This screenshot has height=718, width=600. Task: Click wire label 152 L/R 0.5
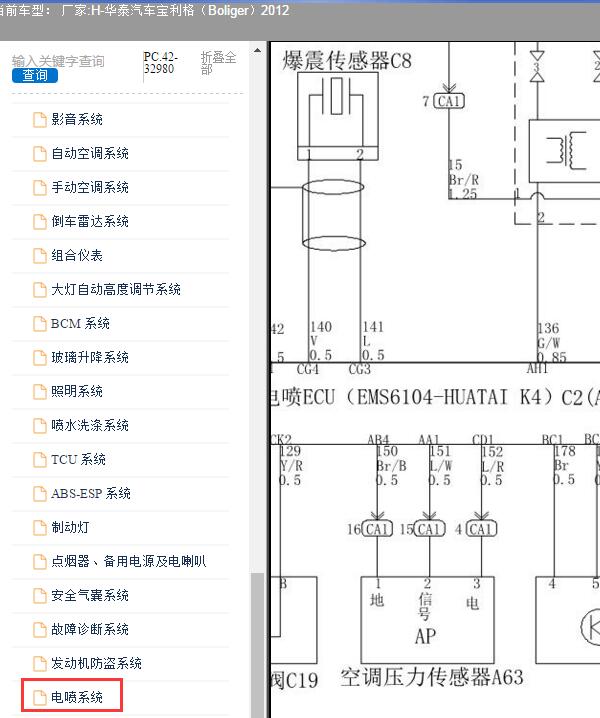(492, 466)
